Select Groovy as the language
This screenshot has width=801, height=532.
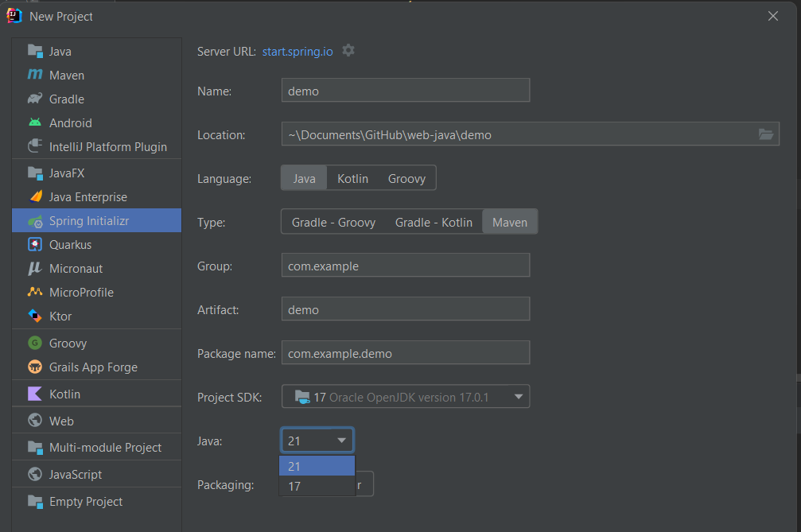click(x=406, y=178)
